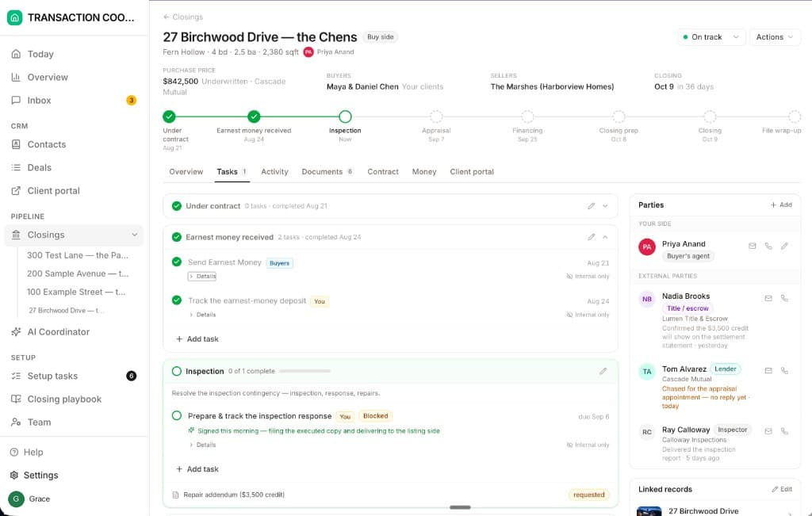Switch to the Overview tab
Image resolution: width=812 pixels, height=516 pixels.
click(x=186, y=172)
